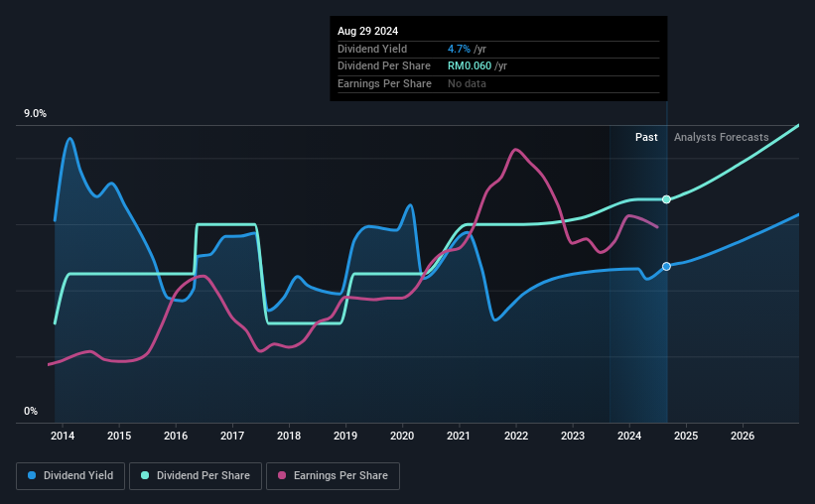Click the 2021 x-axis label
Image resolution: width=815 pixels, height=504 pixels.
pos(459,436)
